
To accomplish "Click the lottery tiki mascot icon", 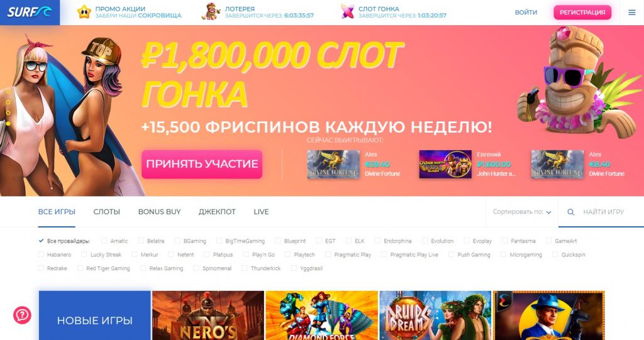I will 211,11.
